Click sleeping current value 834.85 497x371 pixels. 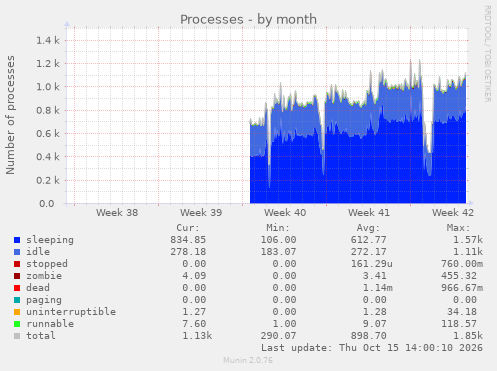click(188, 240)
